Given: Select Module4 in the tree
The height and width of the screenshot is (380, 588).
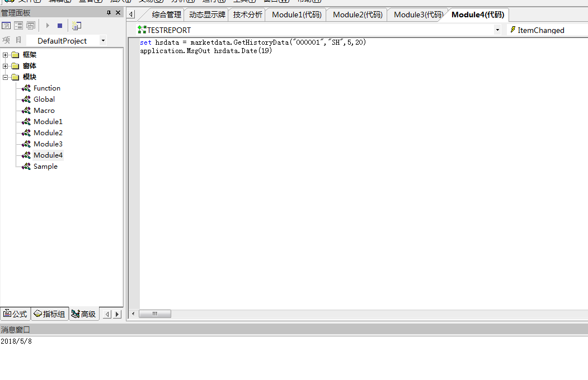Looking at the screenshot, I should [48, 155].
